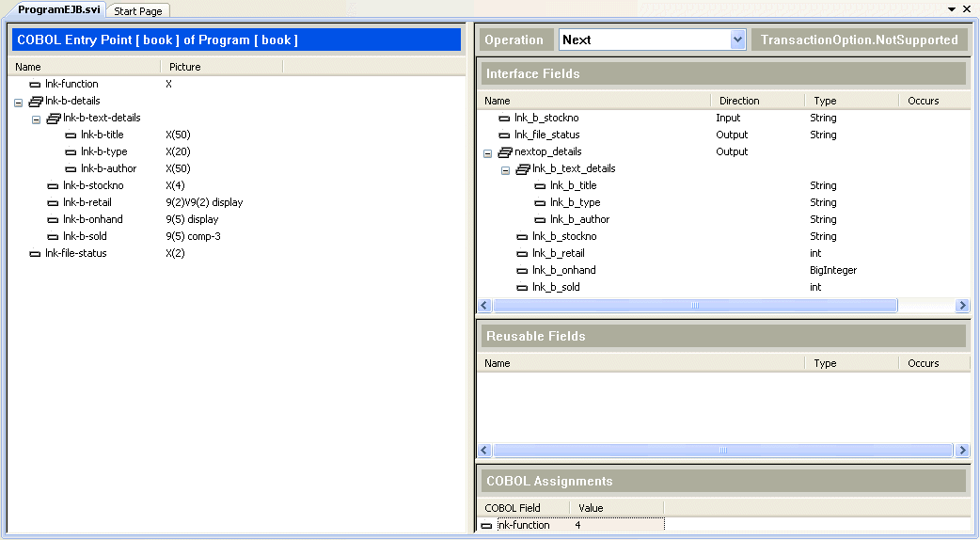Select the lnk-file-status row in COBOL tree

coord(75,254)
